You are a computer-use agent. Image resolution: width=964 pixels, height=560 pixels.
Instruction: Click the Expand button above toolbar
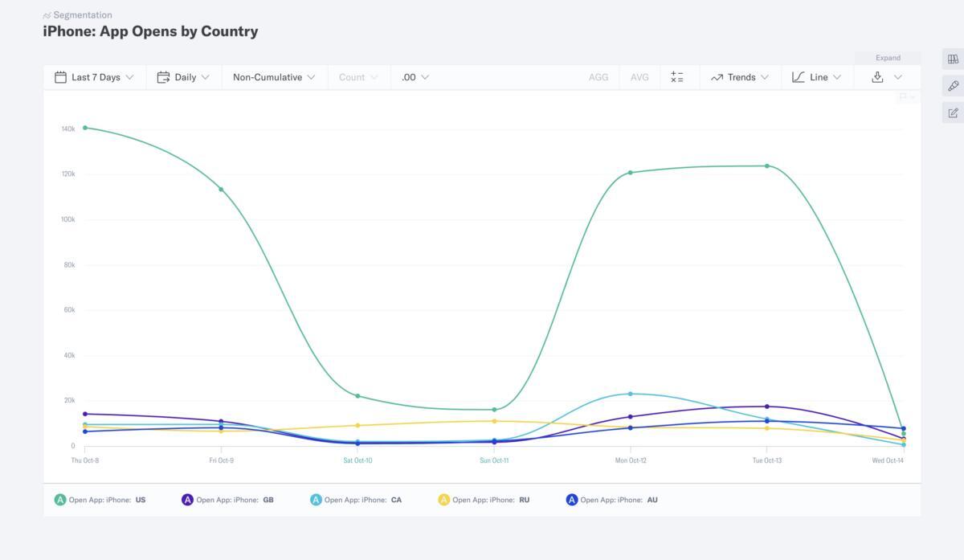(x=888, y=58)
